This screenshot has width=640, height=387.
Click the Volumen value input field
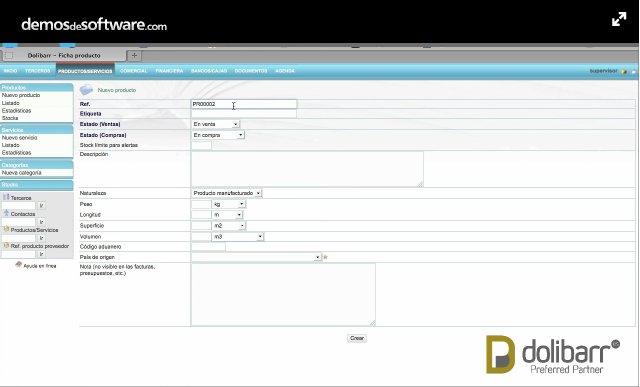point(201,237)
